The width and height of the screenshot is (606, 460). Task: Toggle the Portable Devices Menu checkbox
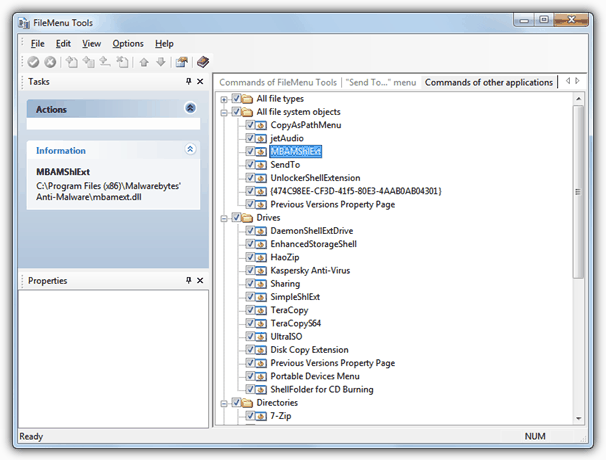point(250,376)
